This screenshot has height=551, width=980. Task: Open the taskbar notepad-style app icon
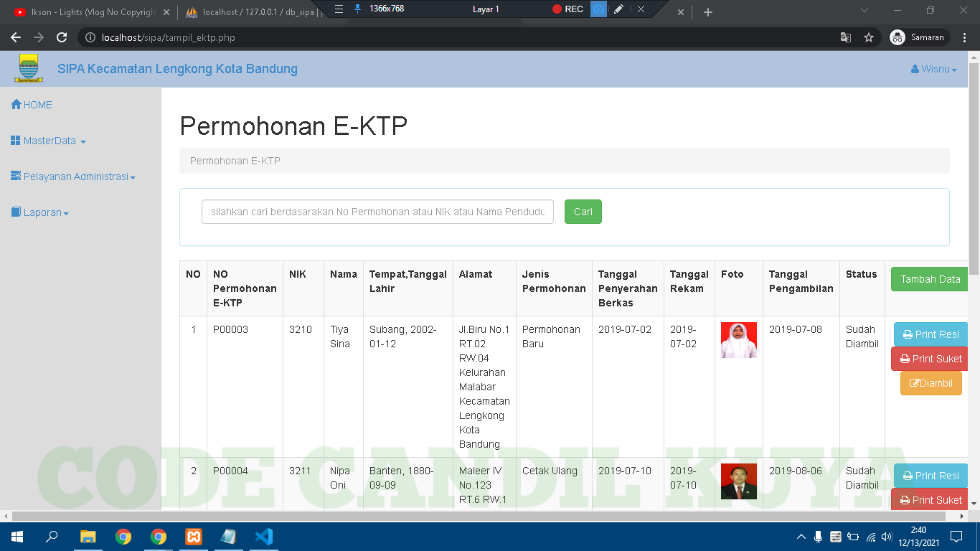228,536
